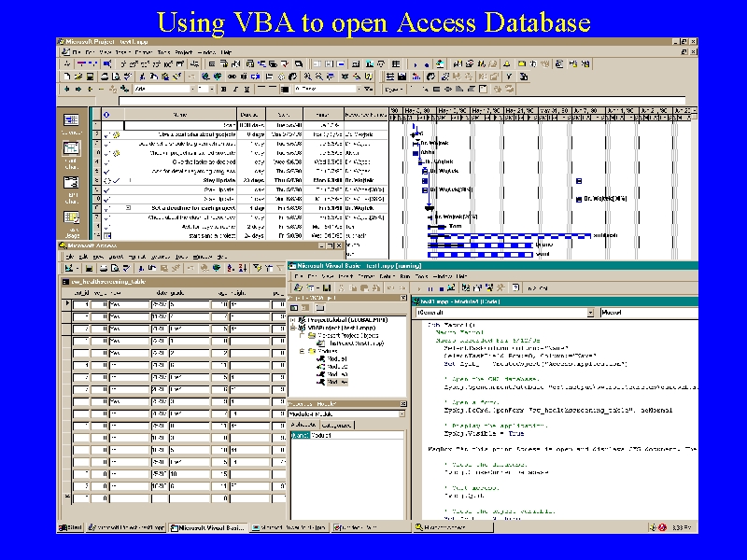
Task: Toggle Italic in Project formatting toolbar
Action: (235, 89)
